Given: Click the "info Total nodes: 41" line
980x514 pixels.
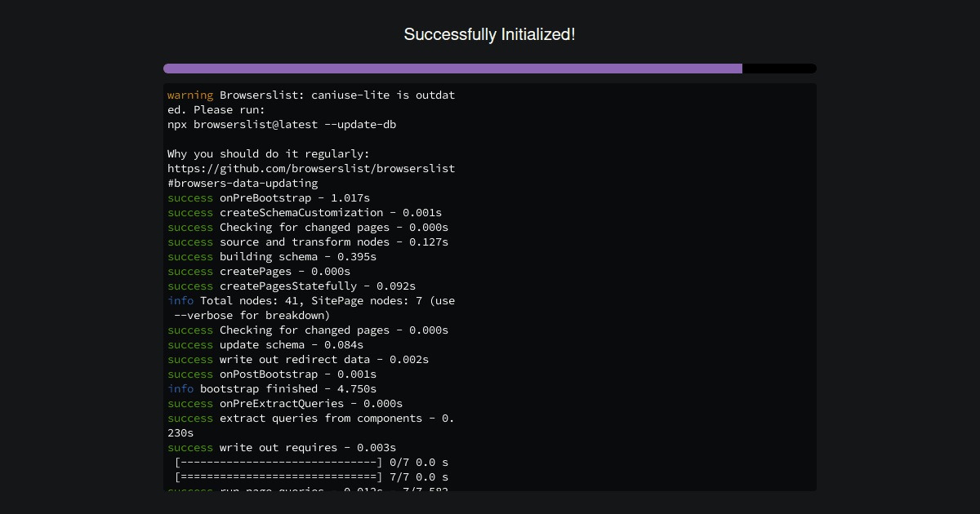Looking at the screenshot, I should coord(310,301).
